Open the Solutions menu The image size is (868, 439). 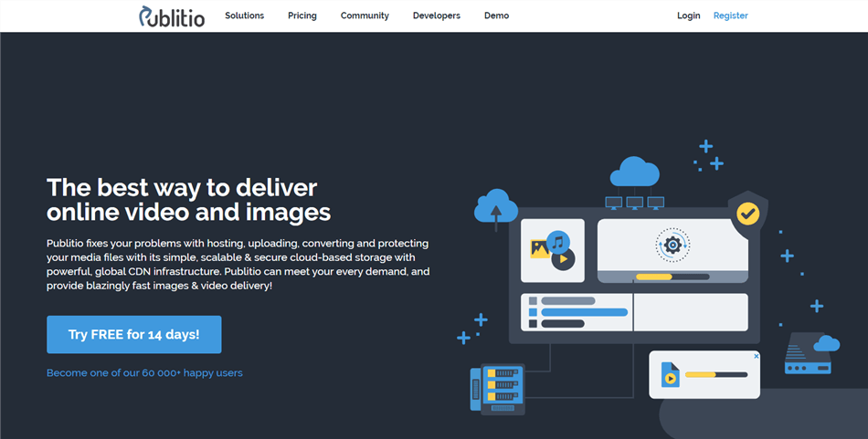(244, 16)
